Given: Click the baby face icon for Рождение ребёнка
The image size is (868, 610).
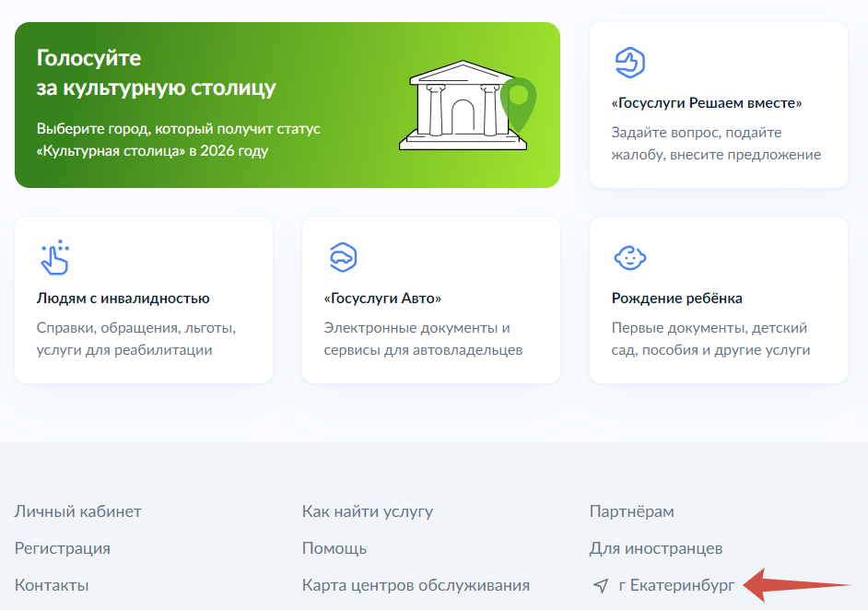Looking at the screenshot, I should click(629, 257).
